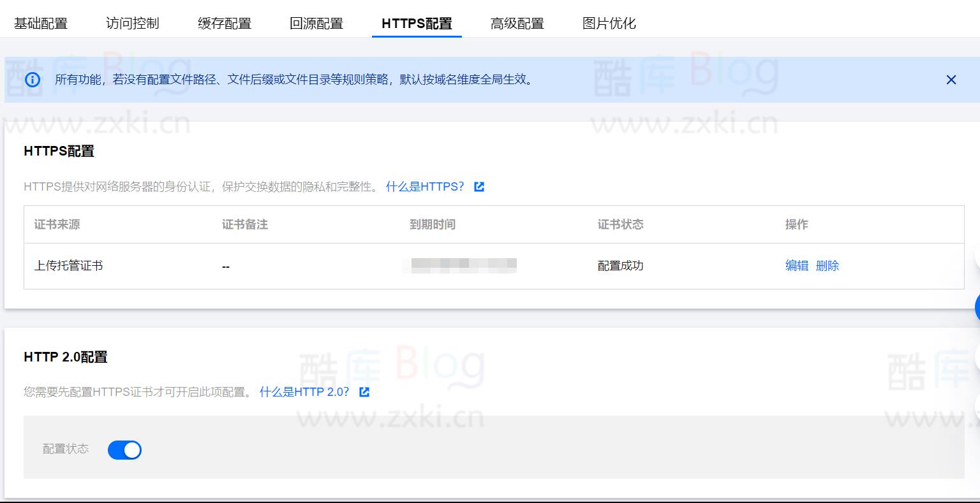Select the 回源配置 tab
The width and height of the screenshot is (980, 503).
point(317,23)
